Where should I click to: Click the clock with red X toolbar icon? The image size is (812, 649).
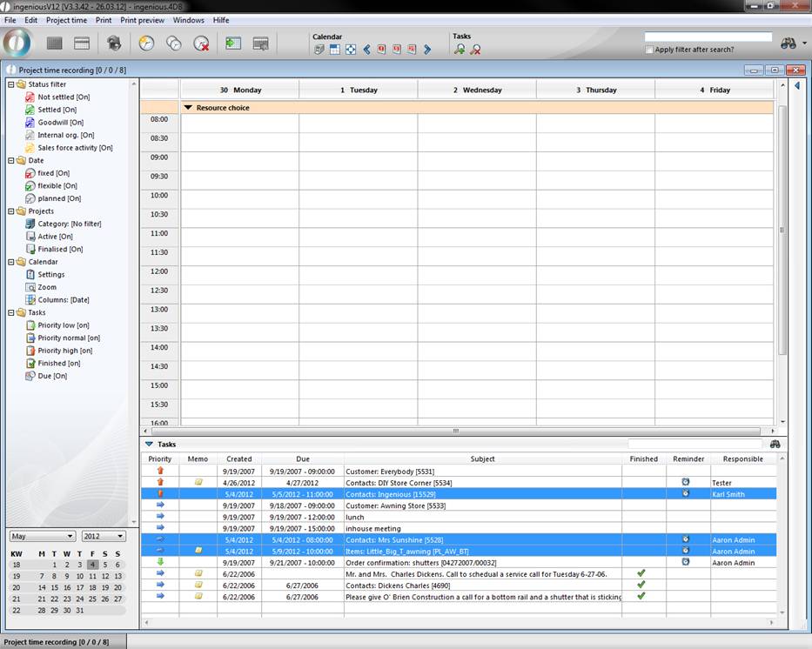pos(201,43)
